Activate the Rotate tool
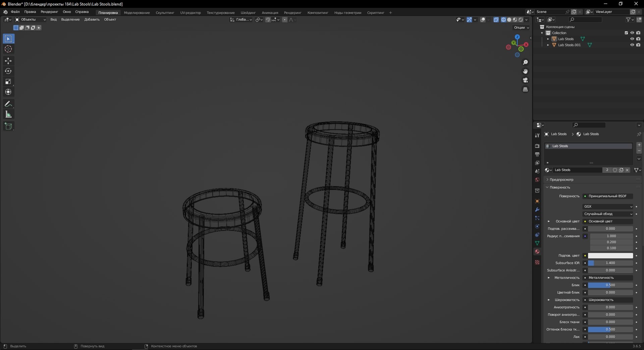Image resolution: width=644 pixels, height=350 pixels. [x=8, y=71]
